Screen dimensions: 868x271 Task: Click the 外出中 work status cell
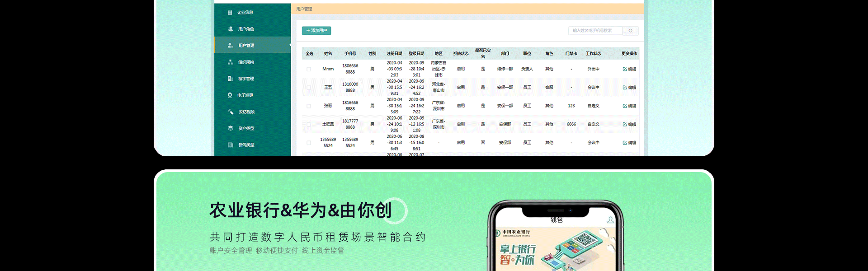(594, 69)
